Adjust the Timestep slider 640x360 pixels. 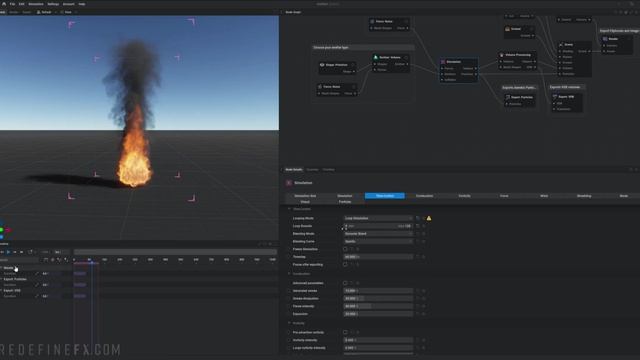pyautogui.click(x=378, y=257)
